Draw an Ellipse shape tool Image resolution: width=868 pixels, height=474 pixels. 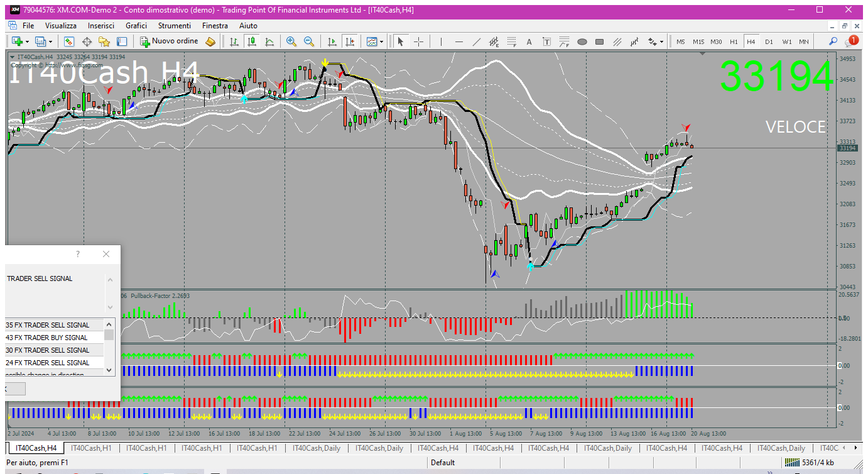[582, 41]
